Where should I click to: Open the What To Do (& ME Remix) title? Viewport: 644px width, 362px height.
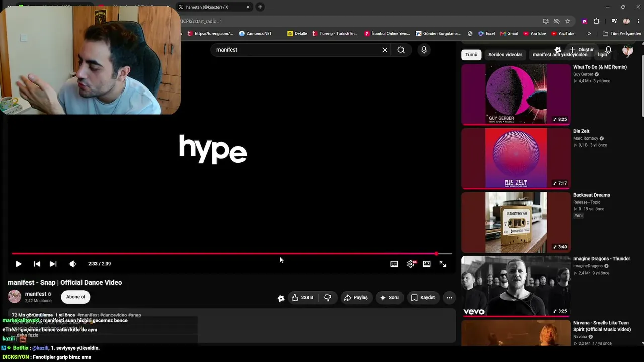click(x=600, y=67)
